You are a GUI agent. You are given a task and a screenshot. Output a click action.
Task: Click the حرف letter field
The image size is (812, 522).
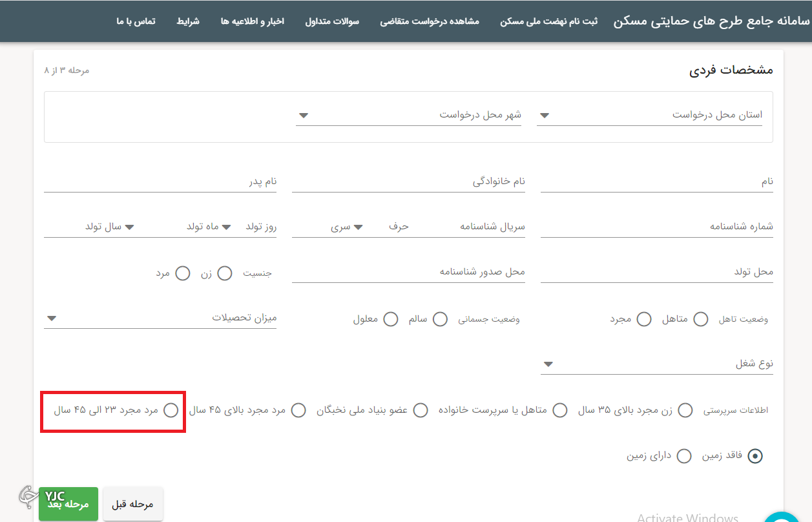point(399,227)
